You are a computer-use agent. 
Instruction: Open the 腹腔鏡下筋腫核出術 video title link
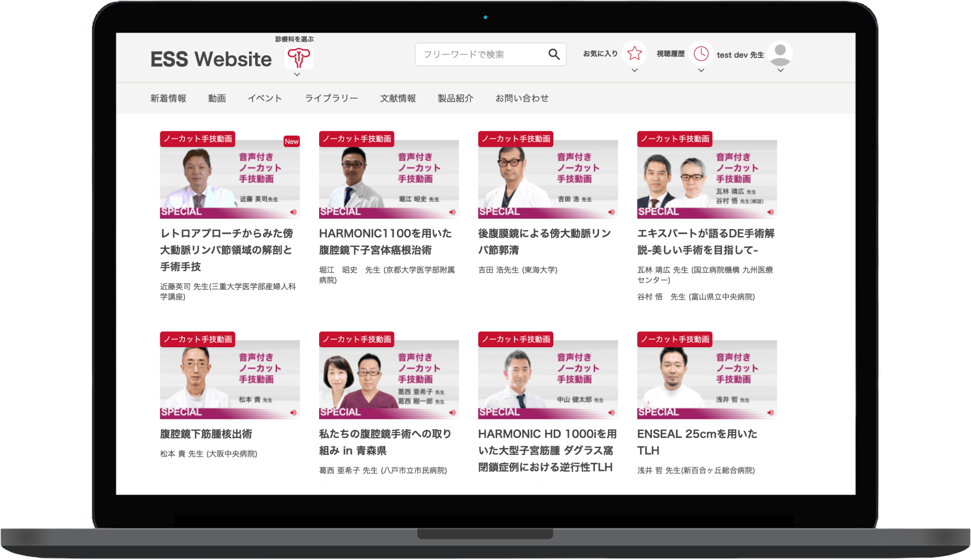(x=206, y=434)
